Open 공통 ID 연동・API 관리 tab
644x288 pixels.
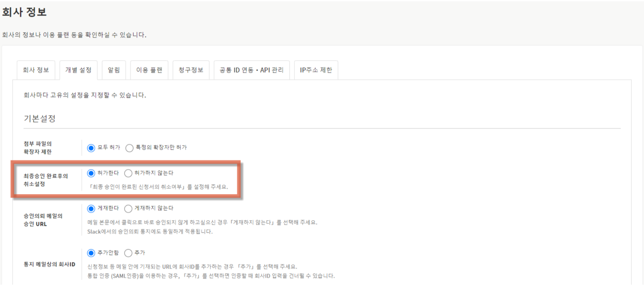pyautogui.click(x=251, y=70)
